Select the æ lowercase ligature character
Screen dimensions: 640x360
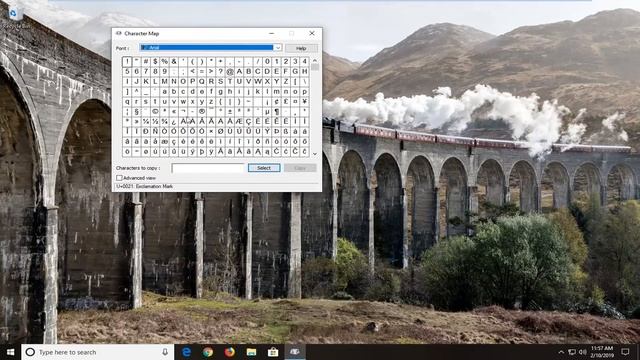point(164,141)
